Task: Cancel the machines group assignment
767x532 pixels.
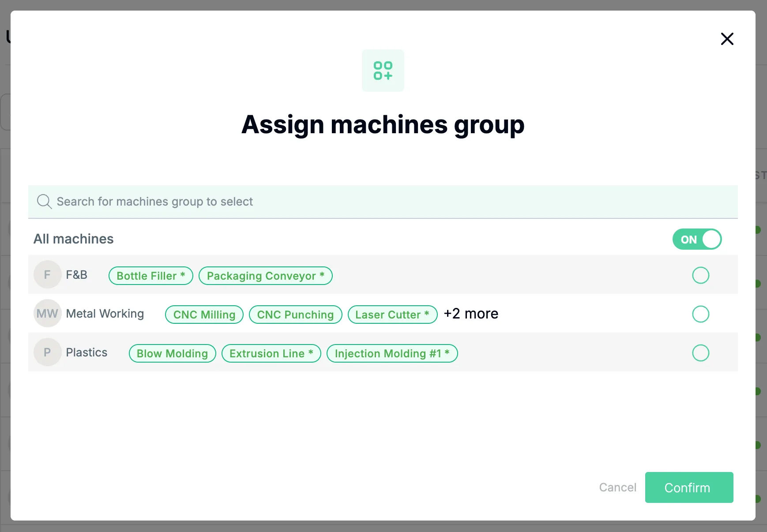Action: click(x=617, y=487)
